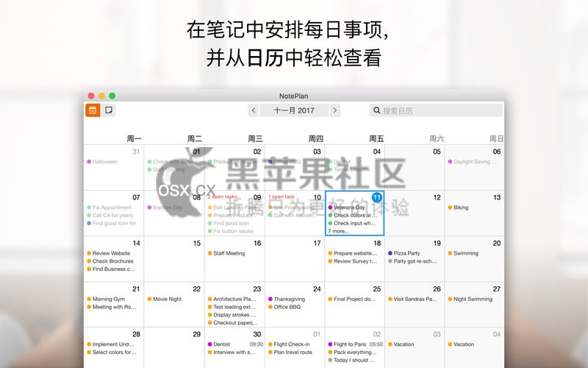
Task: Open the Flight to Paris 05:50 event
Action: [356, 344]
